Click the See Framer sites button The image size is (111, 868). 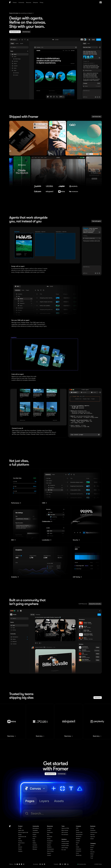97,117
